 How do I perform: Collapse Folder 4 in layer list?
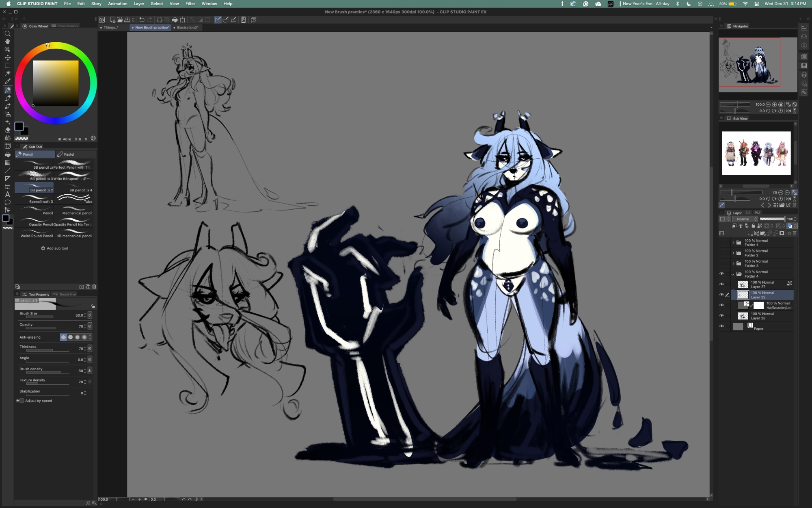(733, 274)
